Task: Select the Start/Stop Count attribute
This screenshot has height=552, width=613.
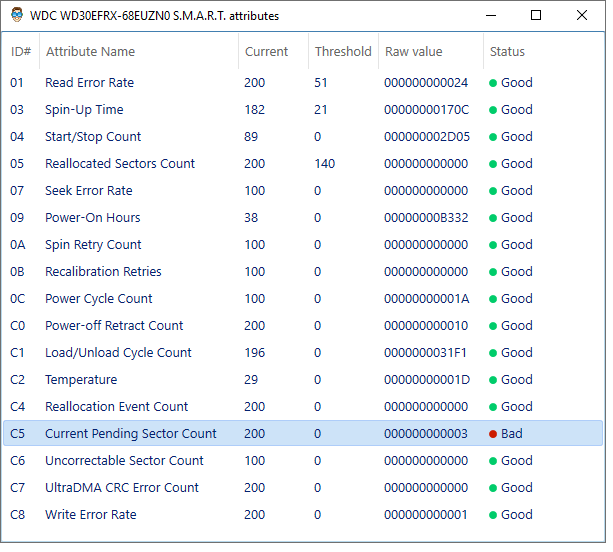Action: (x=303, y=136)
